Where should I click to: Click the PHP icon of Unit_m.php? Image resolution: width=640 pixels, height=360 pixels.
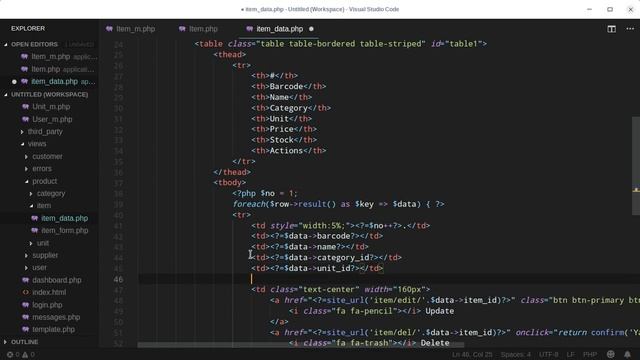(x=25, y=107)
